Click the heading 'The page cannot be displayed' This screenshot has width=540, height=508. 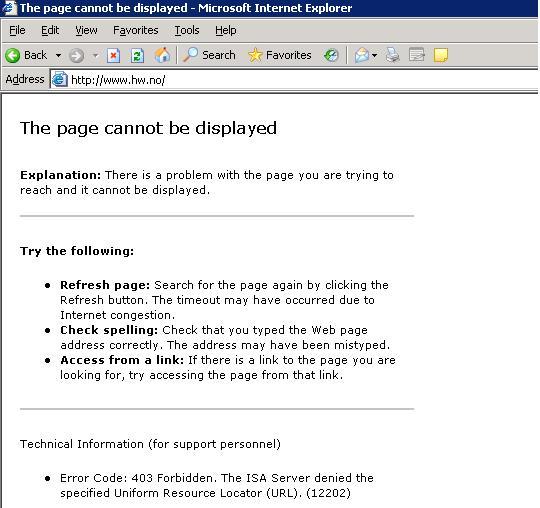[x=148, y=128]
